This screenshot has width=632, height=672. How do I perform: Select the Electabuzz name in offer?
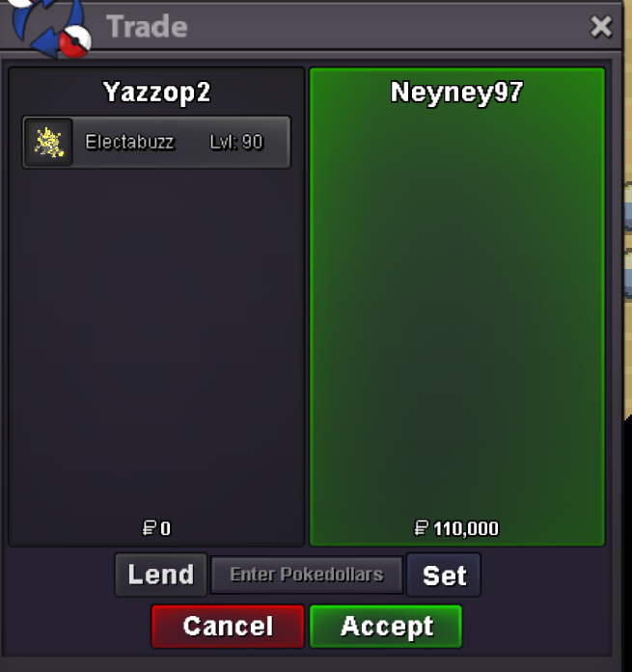(129, 143)
